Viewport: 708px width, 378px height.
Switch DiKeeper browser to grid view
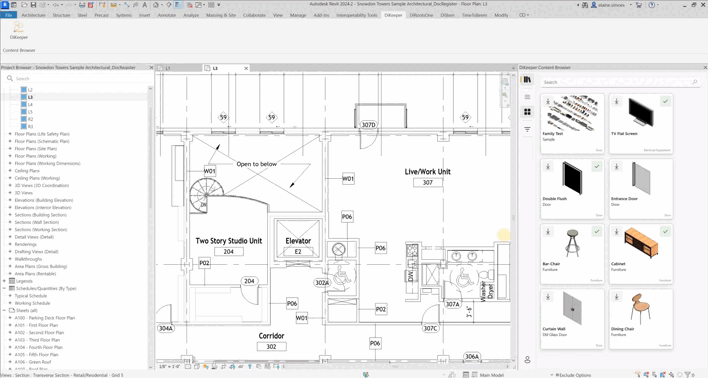(527, 112)
